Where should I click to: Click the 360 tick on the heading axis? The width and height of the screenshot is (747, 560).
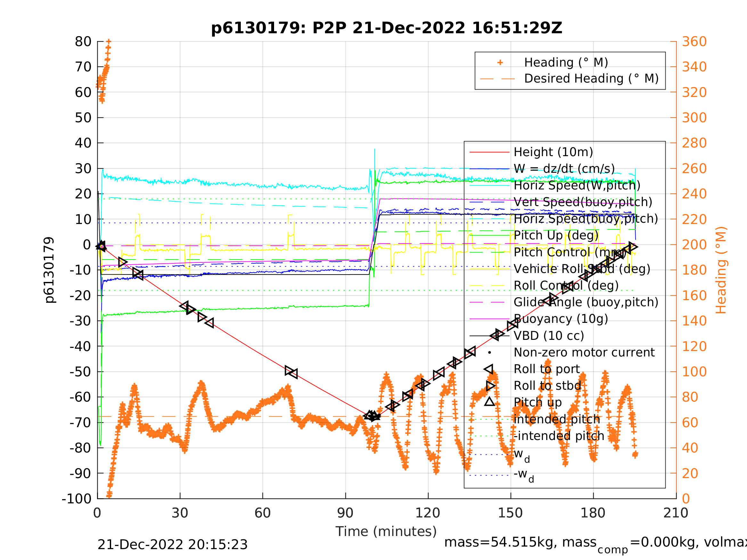pyautogui.click(x=695, y=42)
